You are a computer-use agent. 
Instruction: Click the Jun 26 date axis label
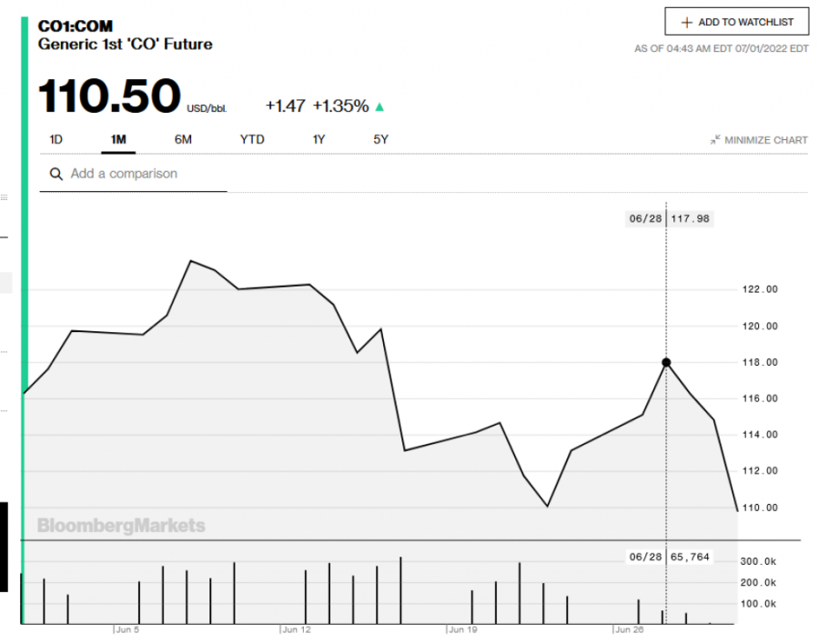coord(629,629)
